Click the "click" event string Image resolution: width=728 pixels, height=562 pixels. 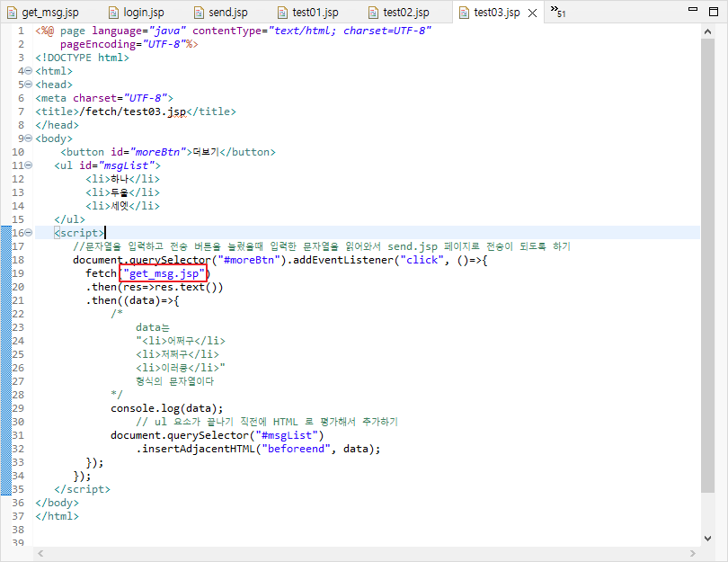pos(422,260)
